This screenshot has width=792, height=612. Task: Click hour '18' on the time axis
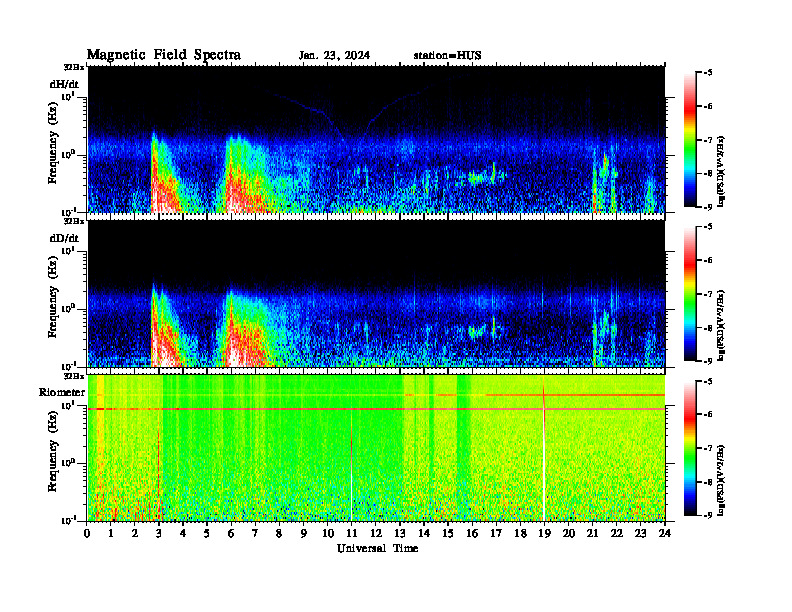(x=521, y=533)
